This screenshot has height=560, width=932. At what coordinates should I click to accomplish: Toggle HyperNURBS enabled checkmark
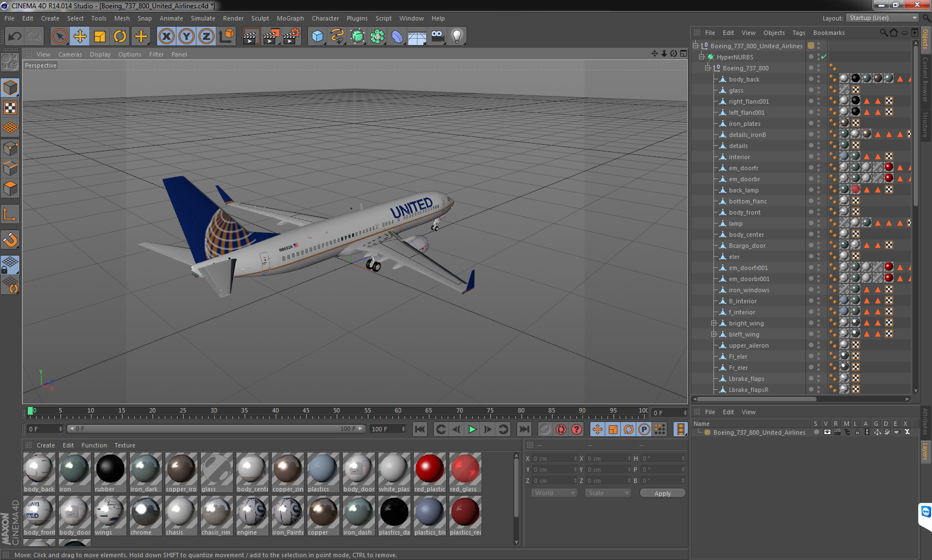[x=824, y=57]
